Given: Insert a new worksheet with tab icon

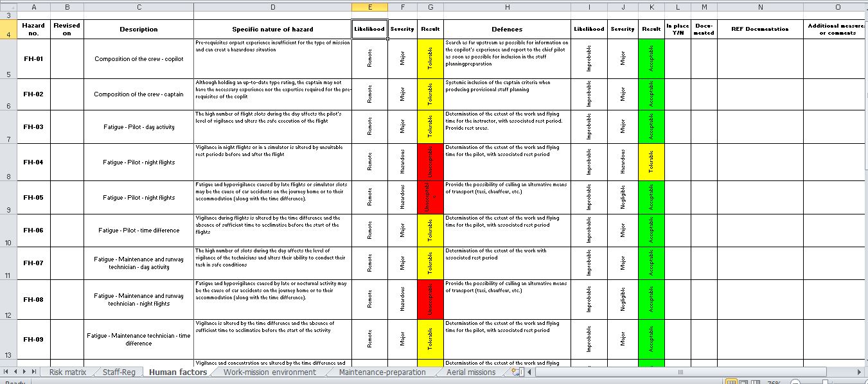Looking at the screenshot, I should pyautogui.click(x=515, y=372).
